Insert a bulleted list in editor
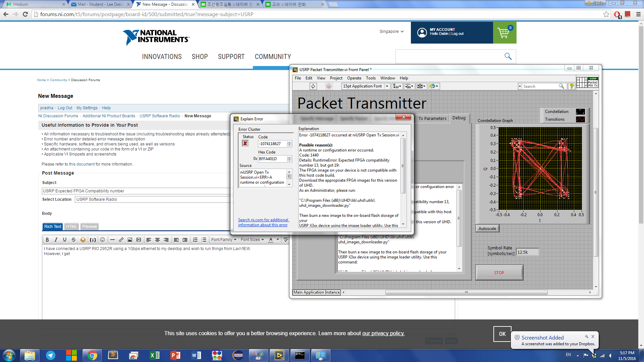Screen dimensions: 644x362 [x=204, y=240]
